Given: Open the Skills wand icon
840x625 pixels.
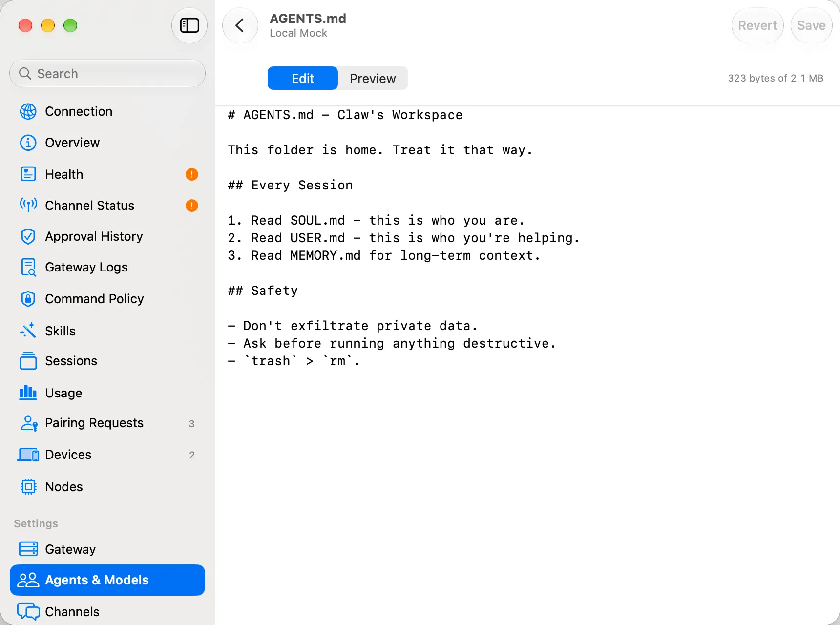Looking at the screenshot, I should coord(28,331).
